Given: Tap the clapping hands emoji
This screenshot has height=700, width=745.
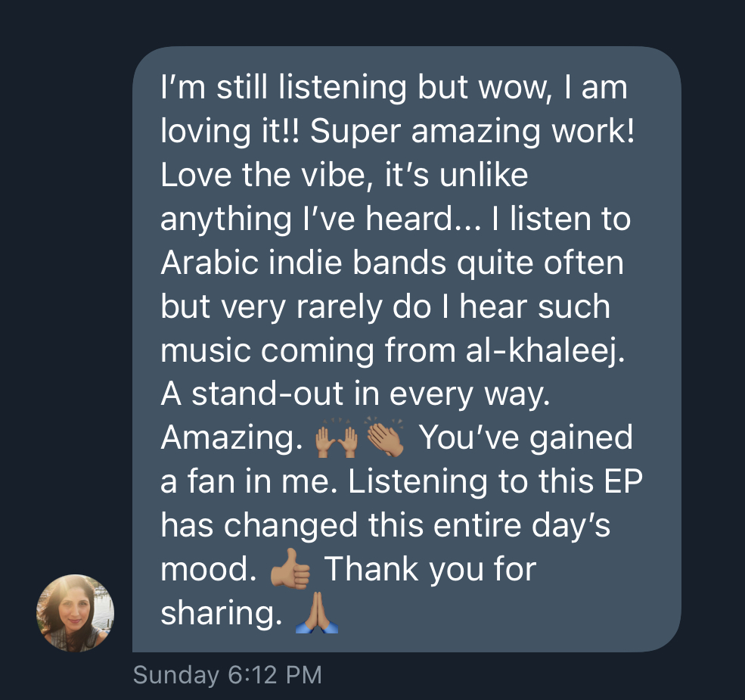Looking at the screenshot, I should [x=385, y=437].
